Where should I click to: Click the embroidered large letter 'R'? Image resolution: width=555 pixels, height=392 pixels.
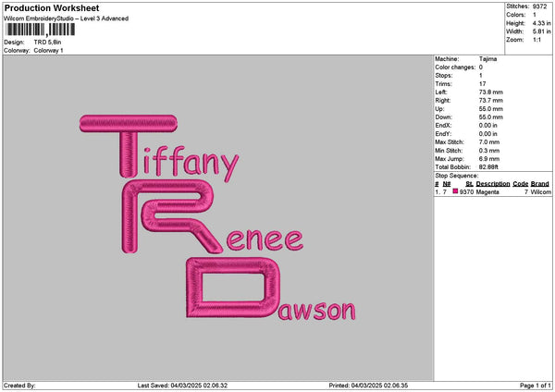tap(172, 216)
